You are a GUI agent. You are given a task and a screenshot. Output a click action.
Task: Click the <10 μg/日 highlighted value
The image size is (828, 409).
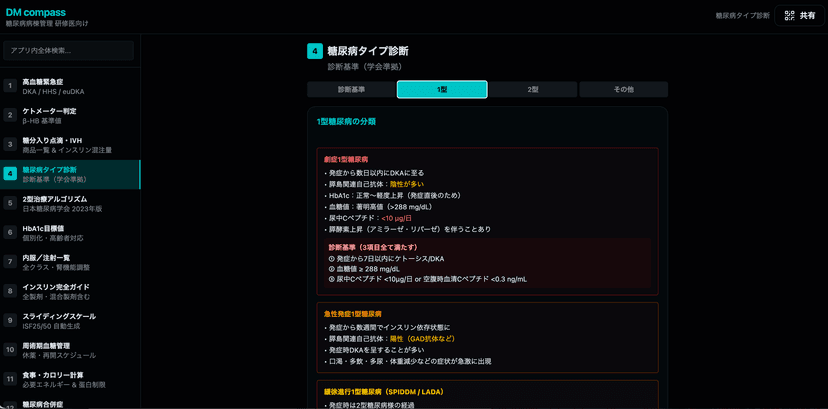[x=399, y=218]
